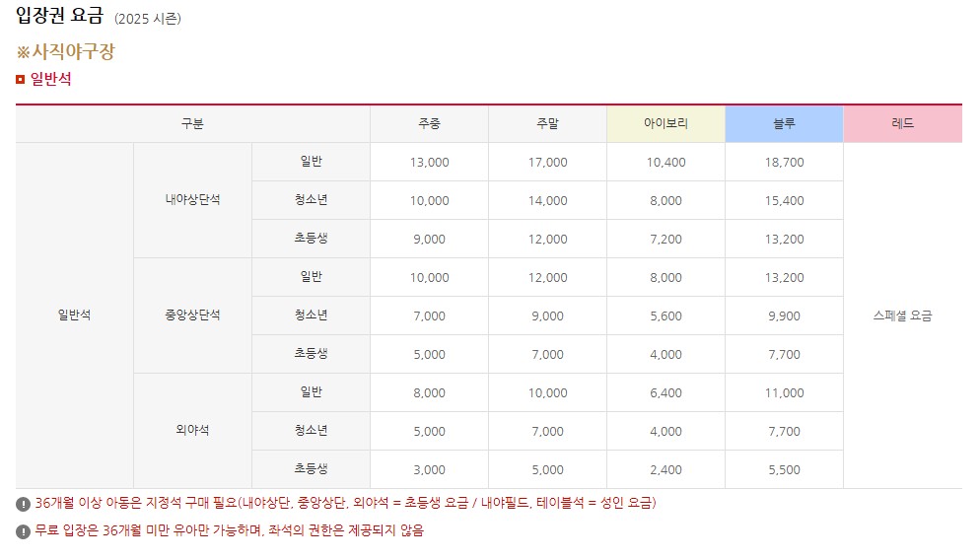Click 외야석 초등생 weekend price 5,000

pyautogui.click(x=547, y=470)
